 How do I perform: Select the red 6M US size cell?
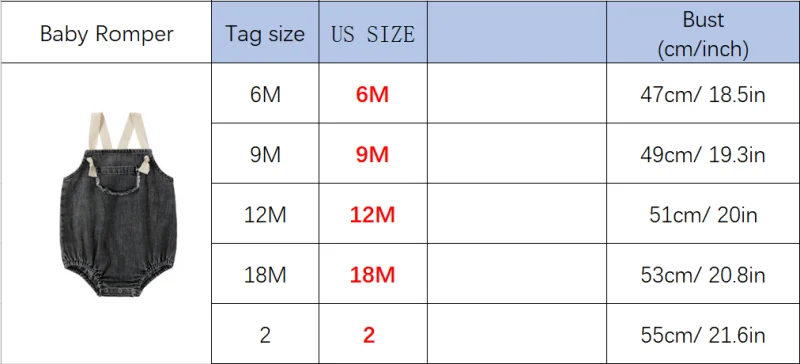[373, 94]
